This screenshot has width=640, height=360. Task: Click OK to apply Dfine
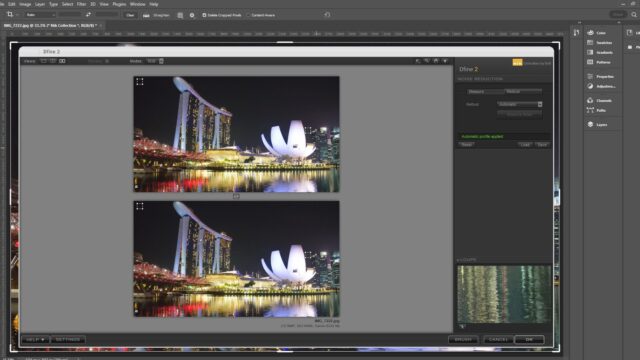[x=529, y=340]
